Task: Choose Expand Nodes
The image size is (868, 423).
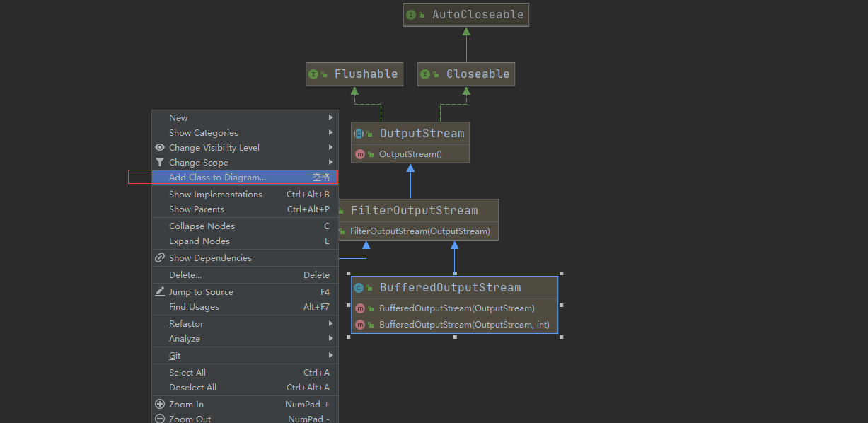Action: click(245, 241)
